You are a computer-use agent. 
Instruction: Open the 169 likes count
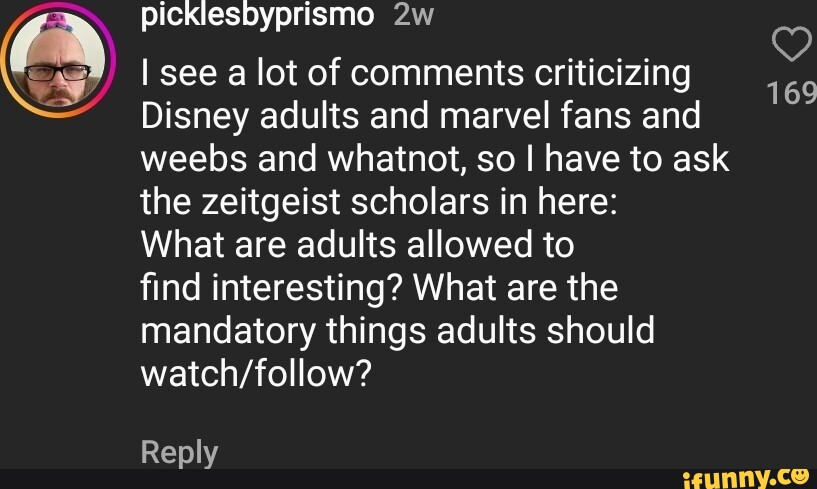click(791, 94)
